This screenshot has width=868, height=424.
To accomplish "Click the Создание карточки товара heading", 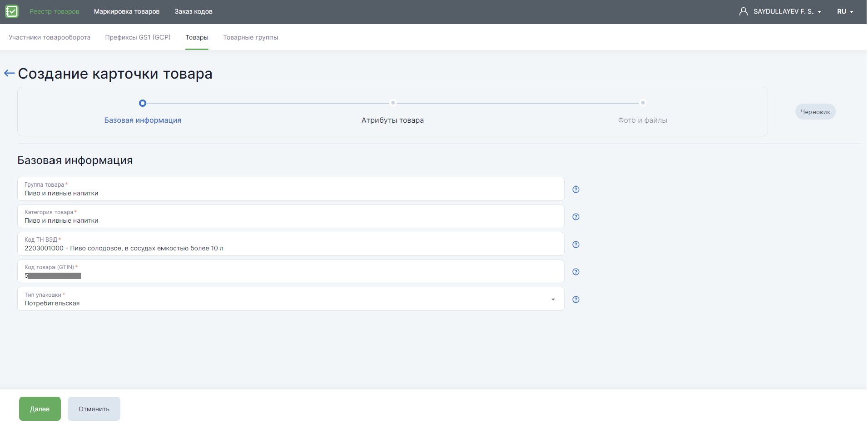I will click(115, 74).
